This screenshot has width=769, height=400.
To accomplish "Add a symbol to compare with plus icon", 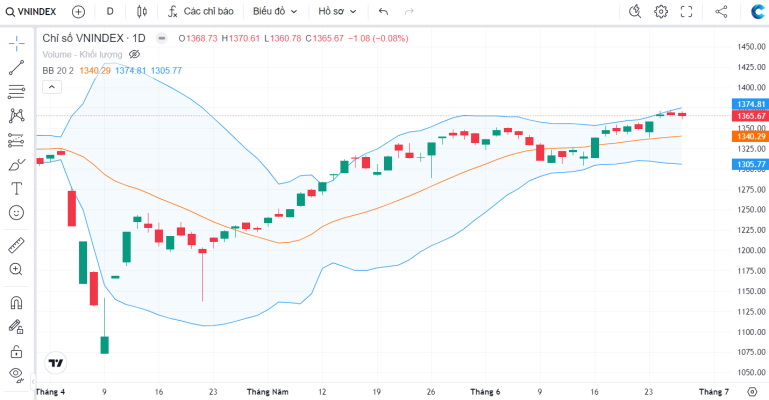I will 78,11.
